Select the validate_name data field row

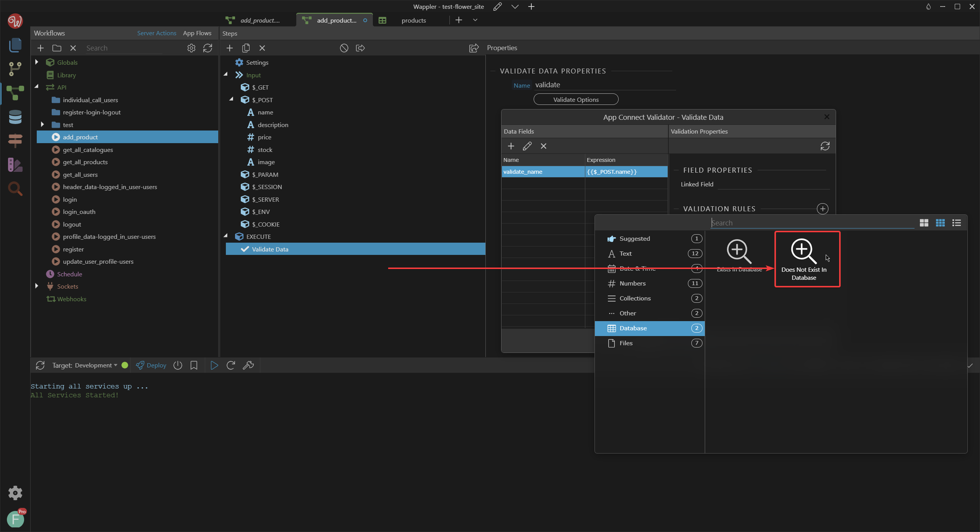click(585, 171)
